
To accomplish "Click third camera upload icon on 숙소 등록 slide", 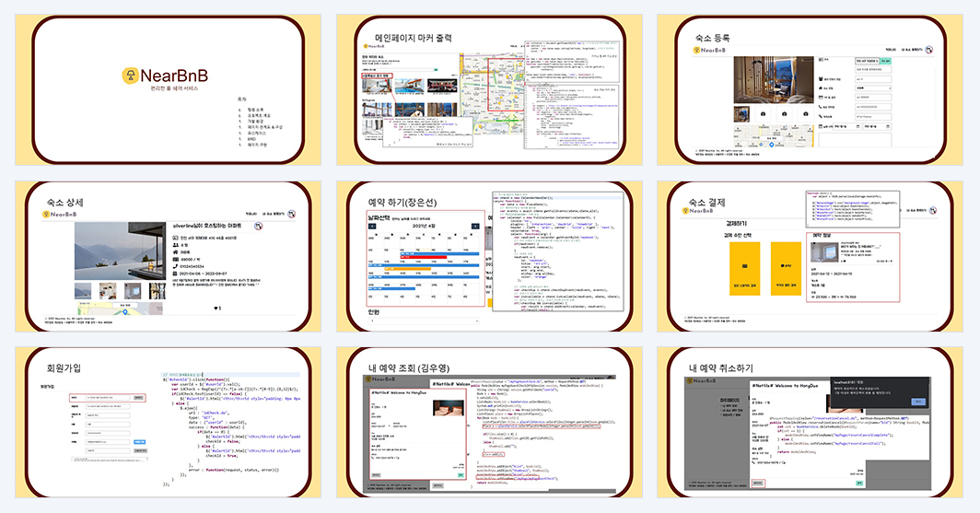I will 806,114.
